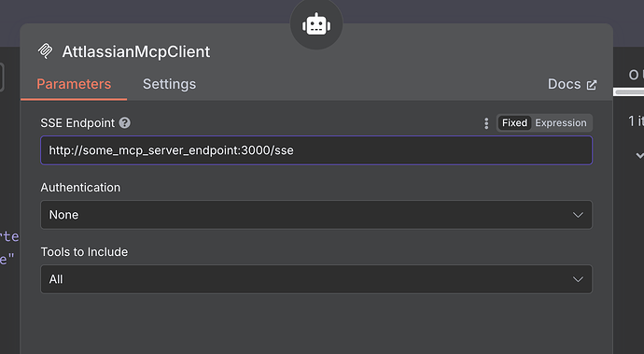Viewport: 644px width, 354px height.
Task: Collapse the output item chevron on right
Action: click(x=639, y=155)
